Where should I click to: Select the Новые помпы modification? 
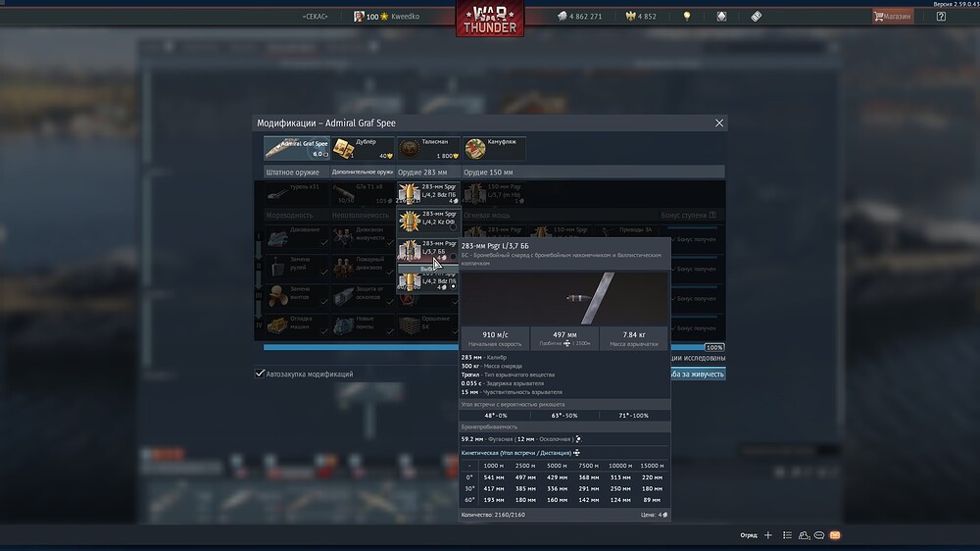coord(363,326)
